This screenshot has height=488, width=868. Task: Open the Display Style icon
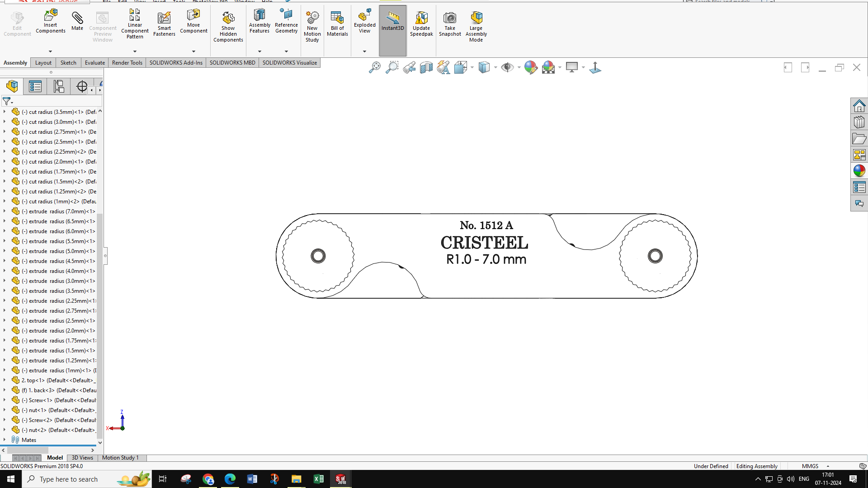point(484,67)
